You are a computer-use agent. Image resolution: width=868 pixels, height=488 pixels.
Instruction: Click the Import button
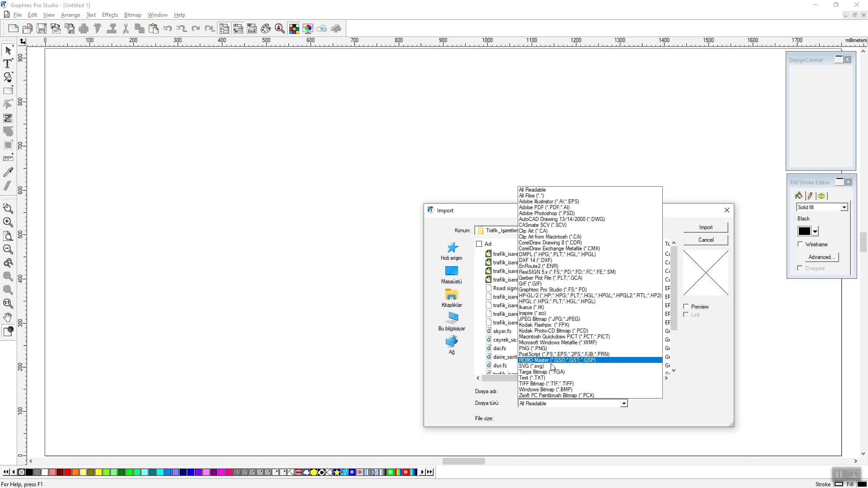point(705,227)
